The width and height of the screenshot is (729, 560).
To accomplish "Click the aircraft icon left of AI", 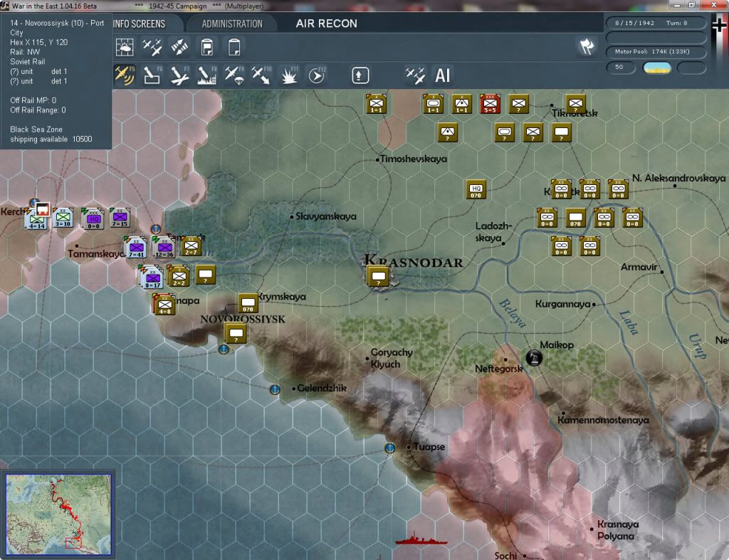I will coord(415,75).
